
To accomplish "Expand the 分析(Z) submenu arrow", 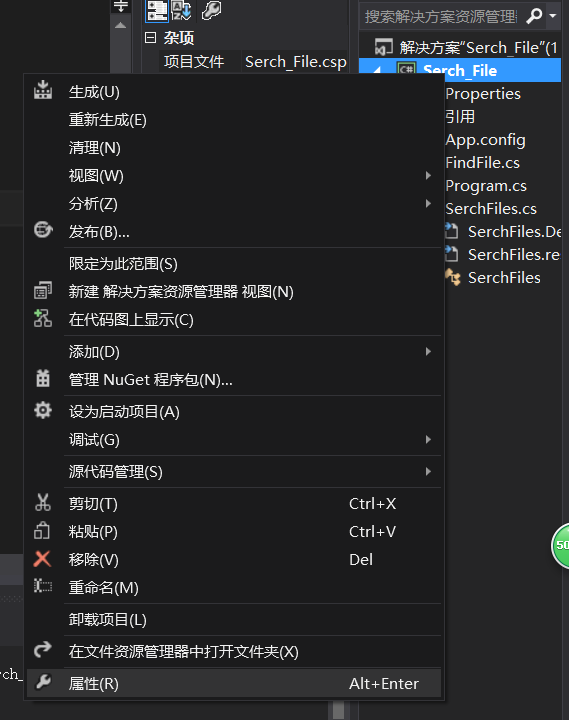I will [428, 203].
